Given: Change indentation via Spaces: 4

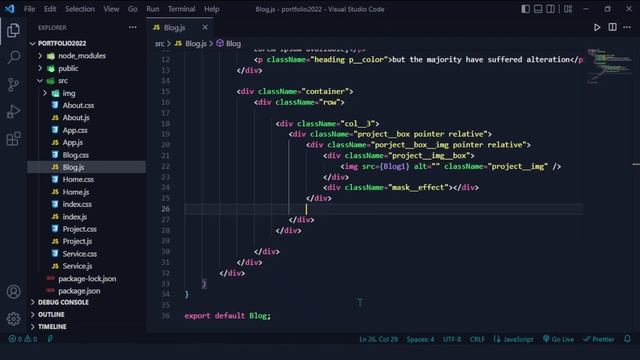Looking at the screenshot, I should click(420, 339).
